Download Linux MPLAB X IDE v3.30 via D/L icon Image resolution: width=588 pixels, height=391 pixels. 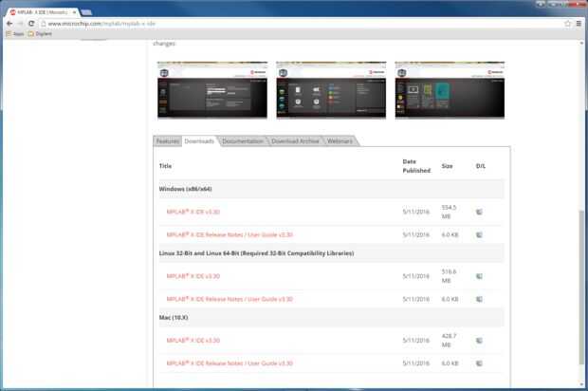click(479, 276)
